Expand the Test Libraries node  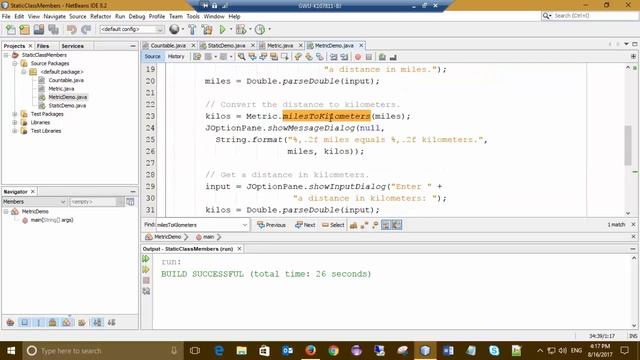coord(15,131)
